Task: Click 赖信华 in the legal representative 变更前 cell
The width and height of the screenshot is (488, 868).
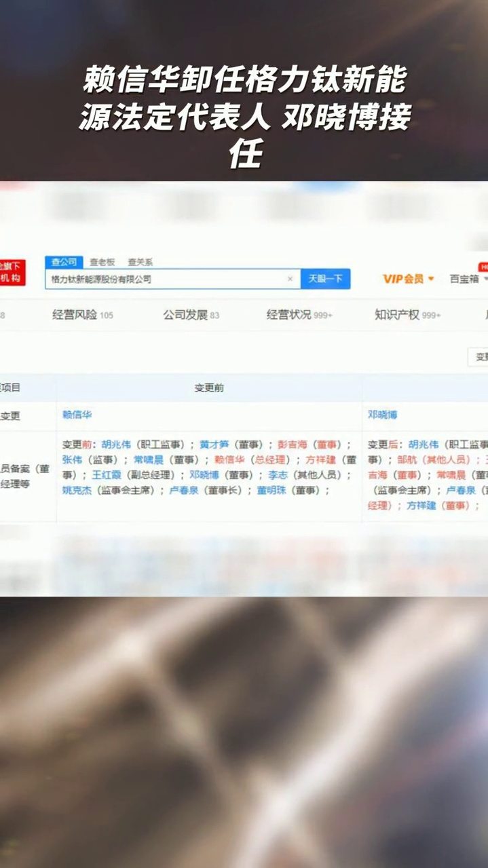Action: click(77, 415)
